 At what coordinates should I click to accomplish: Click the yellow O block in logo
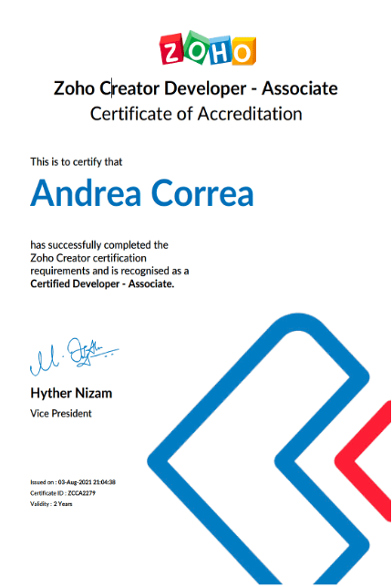(243, 51)
